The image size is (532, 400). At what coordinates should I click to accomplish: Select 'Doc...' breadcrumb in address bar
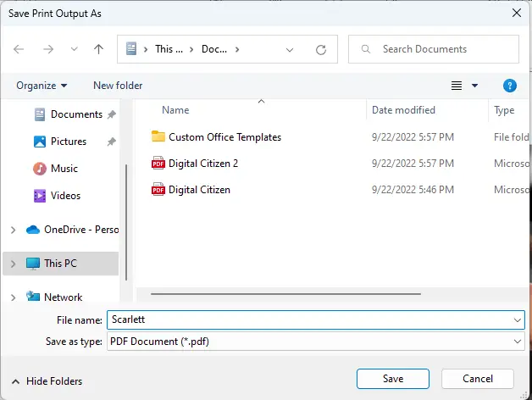214,49
